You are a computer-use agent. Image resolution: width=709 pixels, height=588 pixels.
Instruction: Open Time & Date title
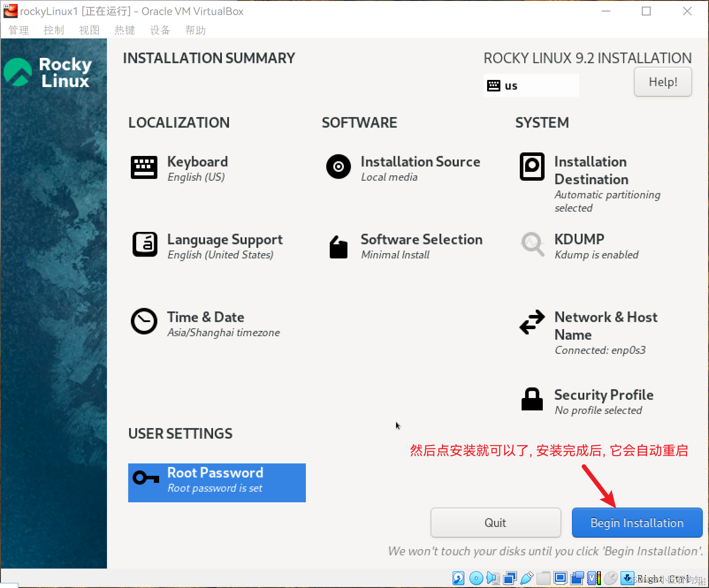coord(206,317)
